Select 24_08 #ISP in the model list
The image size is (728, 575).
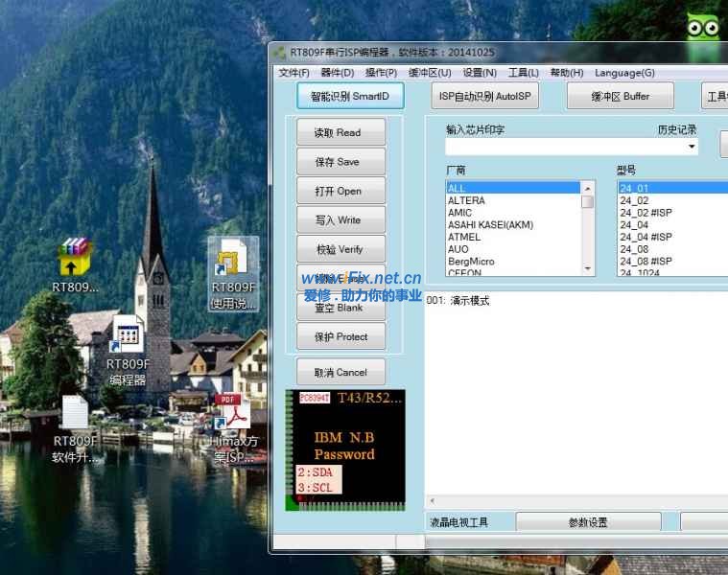coord(672,261)
